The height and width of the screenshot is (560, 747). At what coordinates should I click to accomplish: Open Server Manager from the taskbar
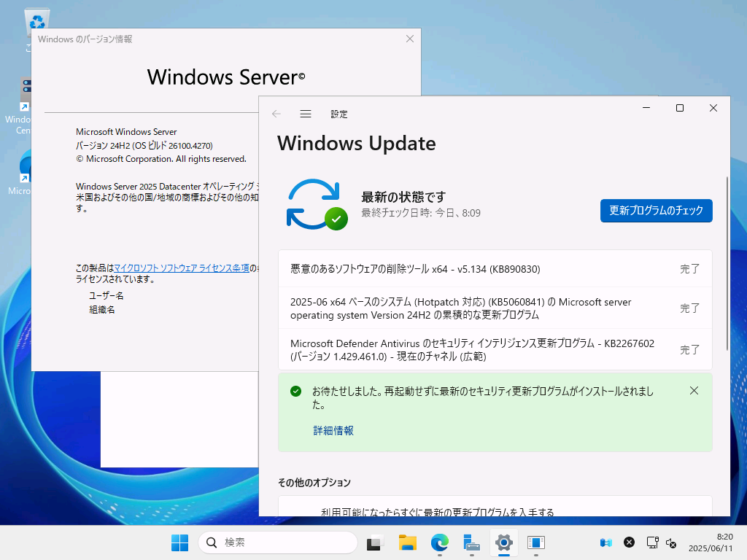[x=471, y=542]
